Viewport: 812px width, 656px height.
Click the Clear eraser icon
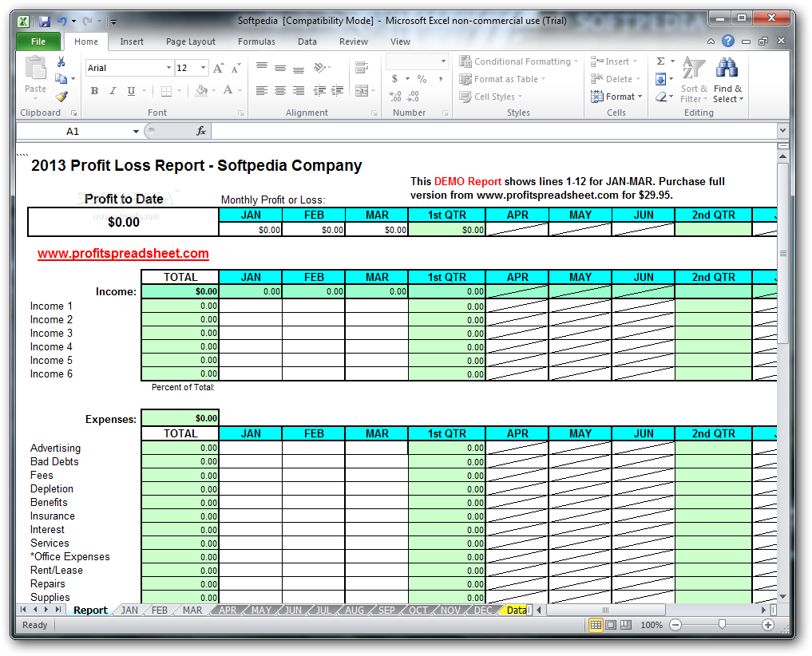[661, 97]
